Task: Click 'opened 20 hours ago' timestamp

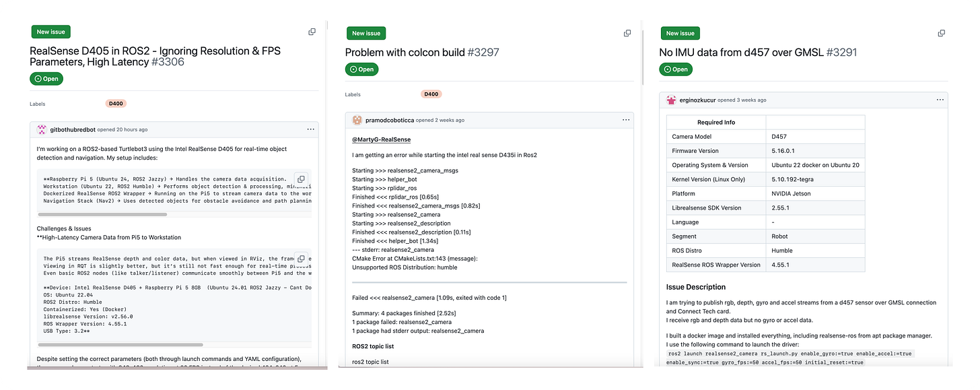Action: pyautogui.click(x=123, y=129)
